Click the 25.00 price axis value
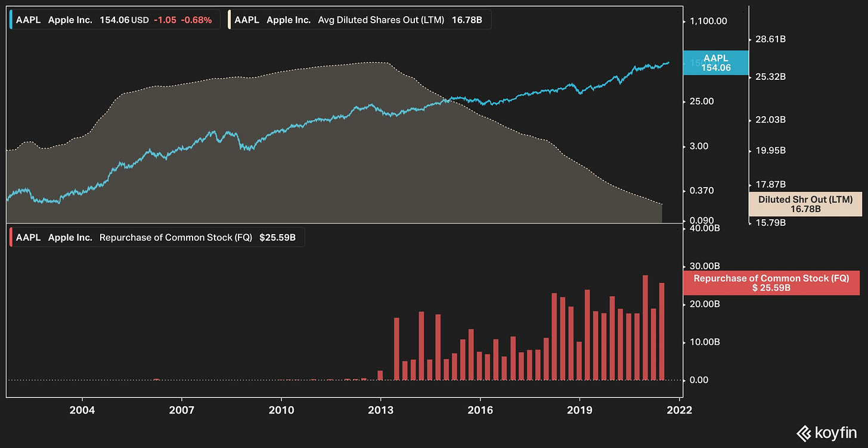Image resolution: width=868 pixels, height=448 pixels. 702,101
